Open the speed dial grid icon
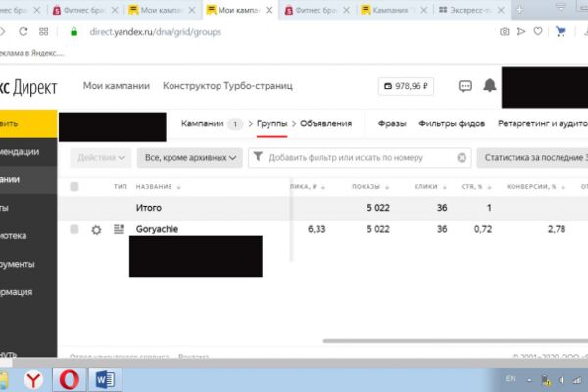Screen dimensions: 588x392 [x=43, y=32]
